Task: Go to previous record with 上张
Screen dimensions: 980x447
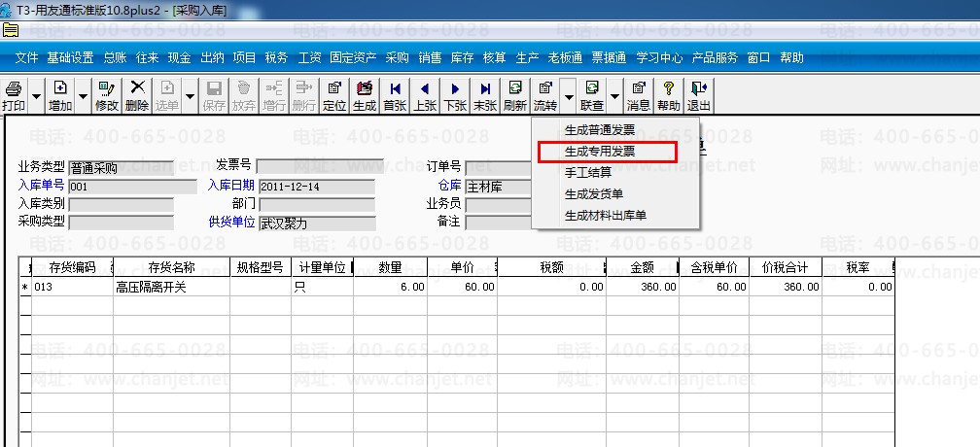Action: [425, 96]
